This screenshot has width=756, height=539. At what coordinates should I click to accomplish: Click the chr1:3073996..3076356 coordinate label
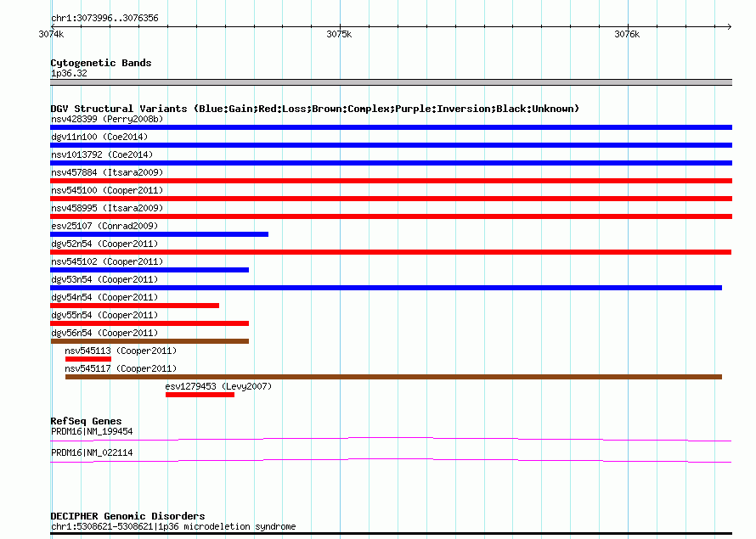[x=104, y=18]
